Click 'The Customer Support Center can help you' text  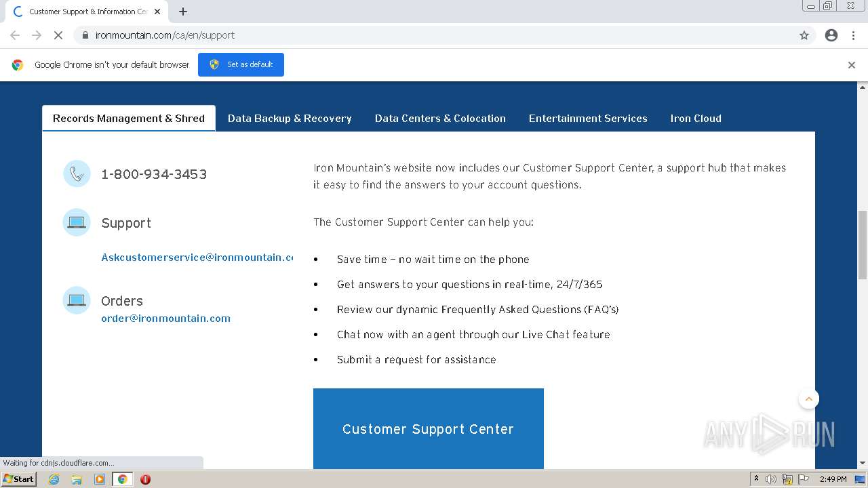click(x=423, y=222)
